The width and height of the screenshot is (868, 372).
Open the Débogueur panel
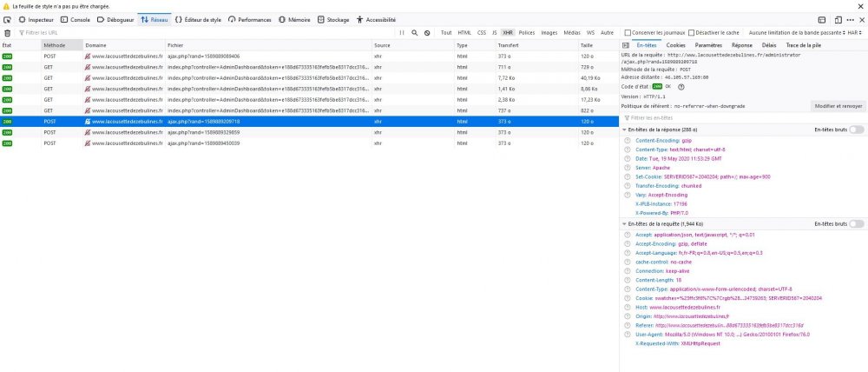[x=115, y=19]
